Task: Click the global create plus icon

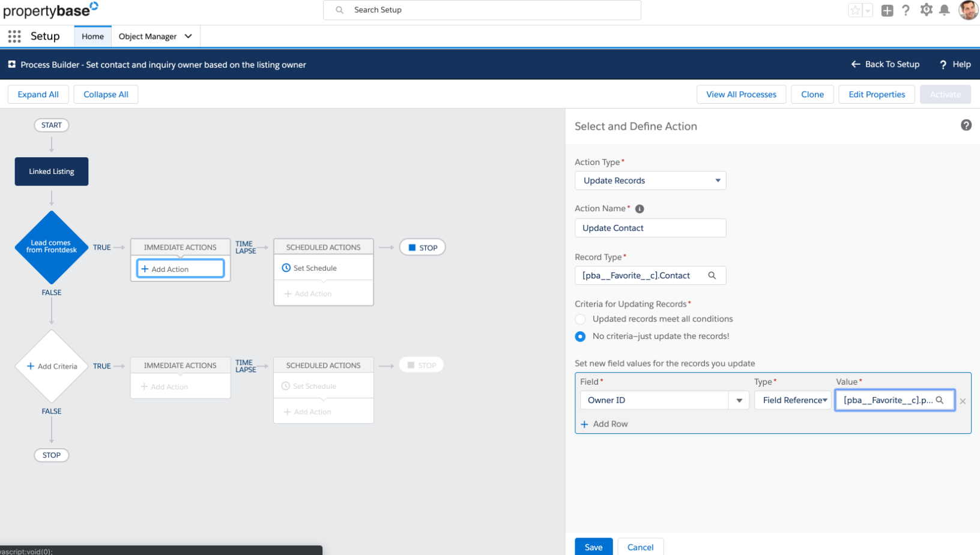Action: pyautogui.click(x=887, y=10)
